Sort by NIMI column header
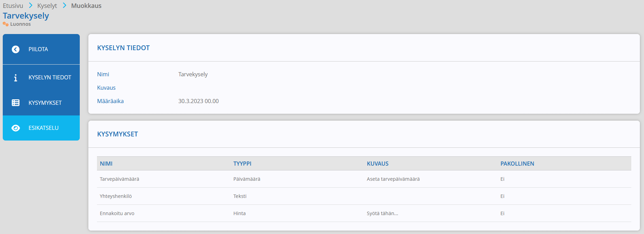 coord(106,164)
